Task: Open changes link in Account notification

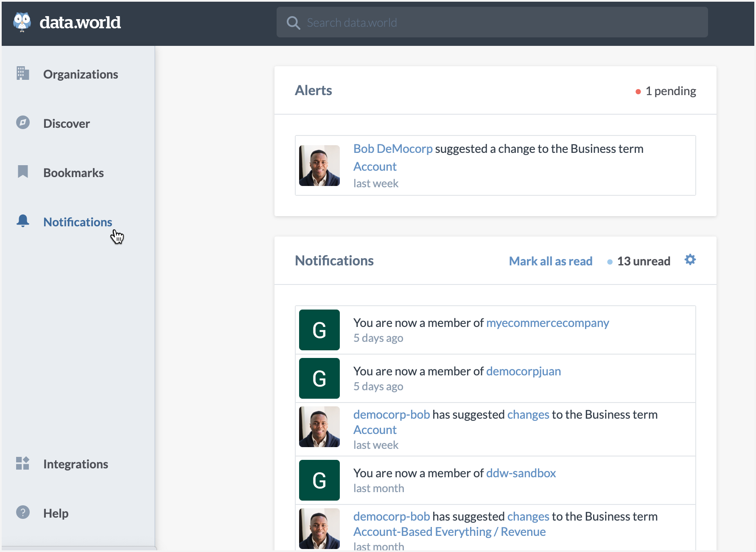Action: pos(528,414)
